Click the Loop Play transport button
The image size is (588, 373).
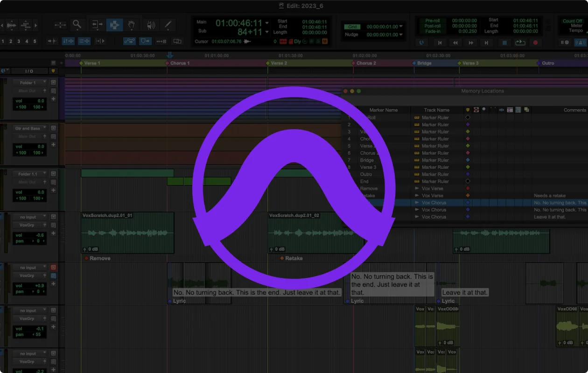520,42
